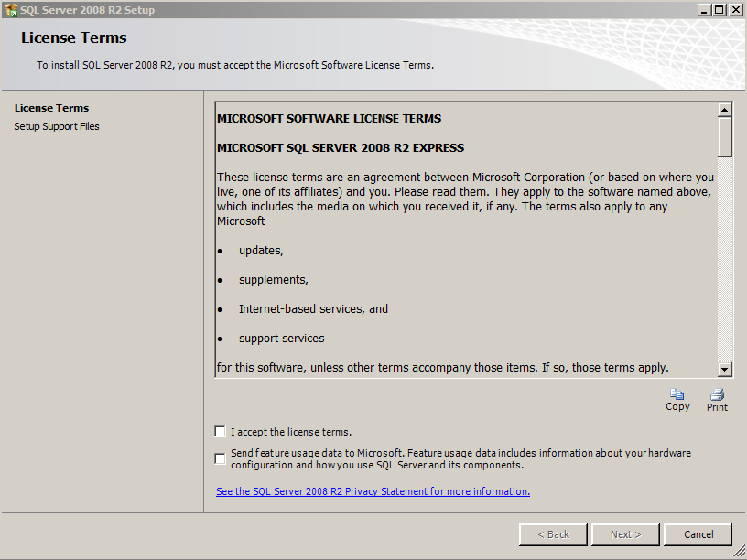Minimize the SQL Server Setup window
Screen dimensions: 747x560
(x=705, y=9)
